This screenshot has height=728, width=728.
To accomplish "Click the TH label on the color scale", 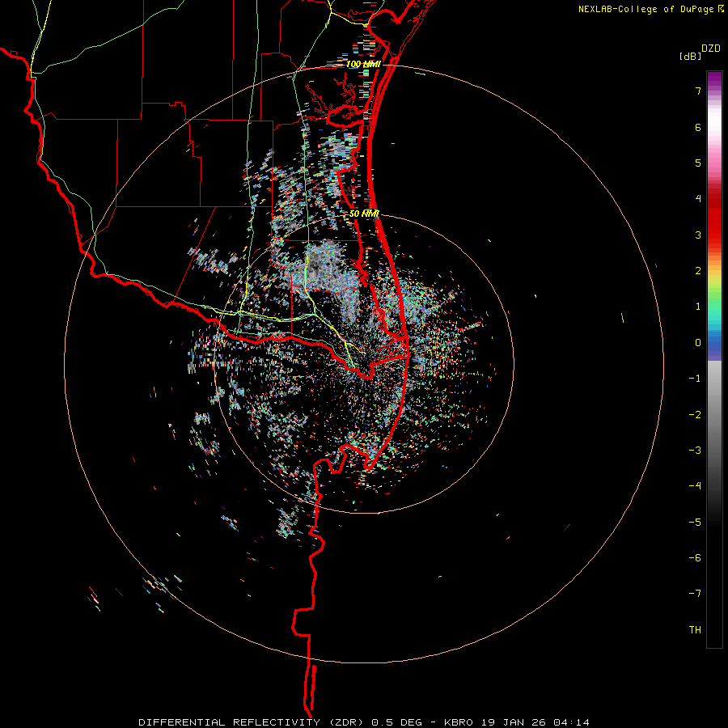I will [x=695, y=629].
